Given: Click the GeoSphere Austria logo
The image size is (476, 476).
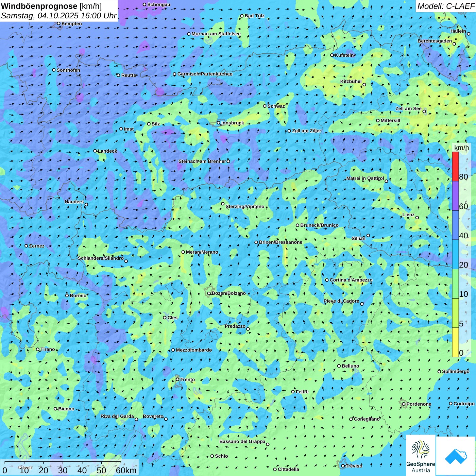Looking at the screenshot, I should pyautogui.click(x=421, y=455).
